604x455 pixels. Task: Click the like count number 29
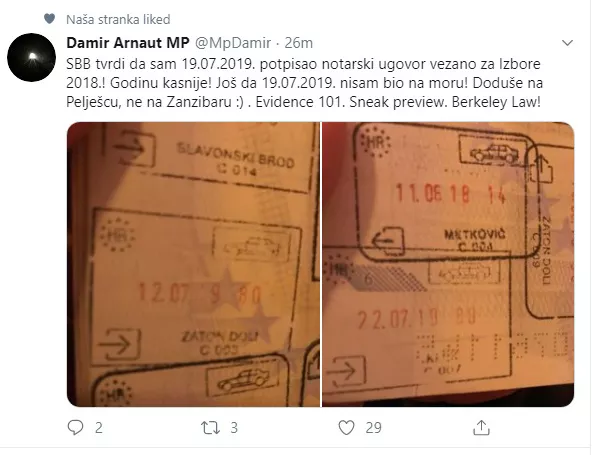(x=373, y=428)
